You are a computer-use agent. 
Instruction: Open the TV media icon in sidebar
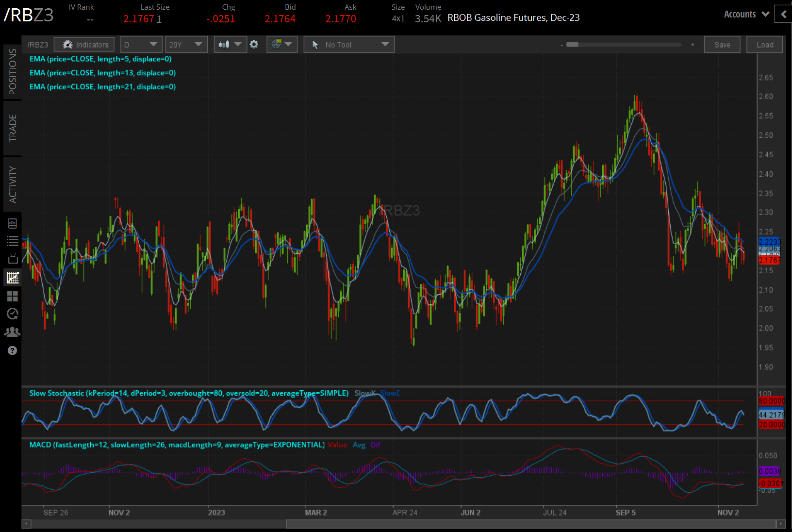pyautogui.click(x=13, y=259)
